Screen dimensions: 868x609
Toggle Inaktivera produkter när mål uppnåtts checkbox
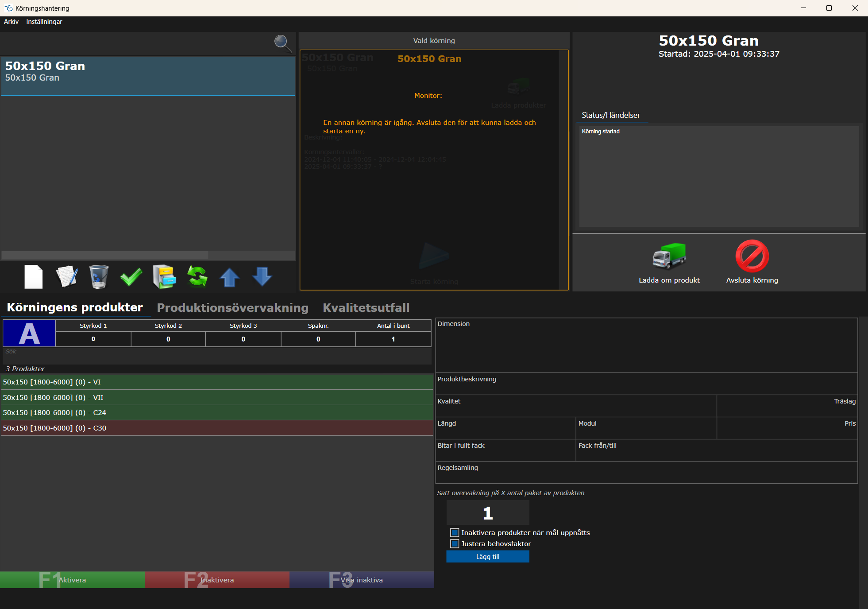click(455, 532)
